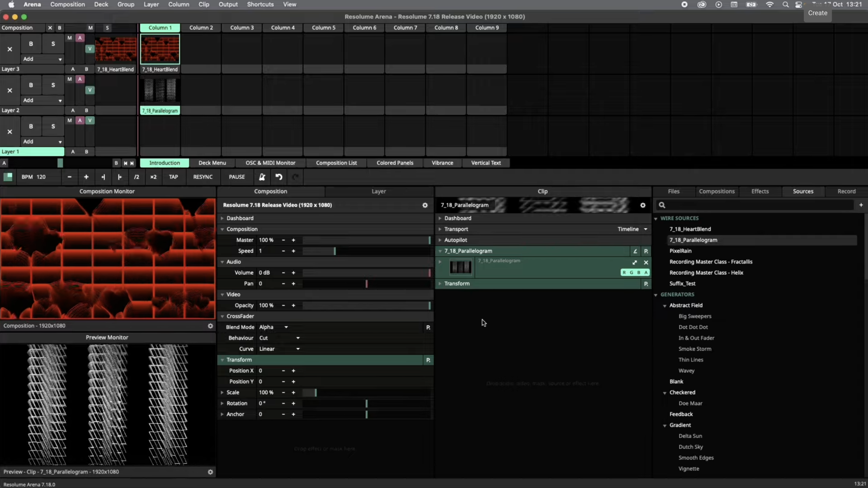Open Clip panel gear settings
The image size is (868, 488).
tap(643, 205)
